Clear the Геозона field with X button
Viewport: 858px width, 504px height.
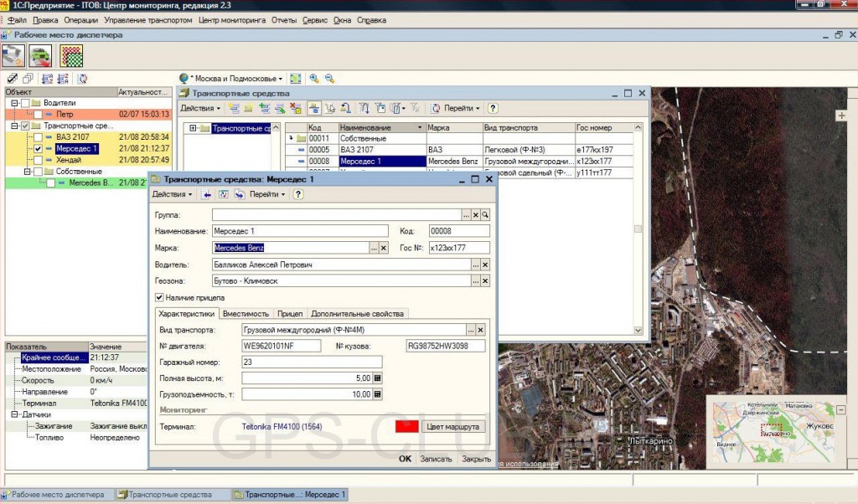[485, 281]
